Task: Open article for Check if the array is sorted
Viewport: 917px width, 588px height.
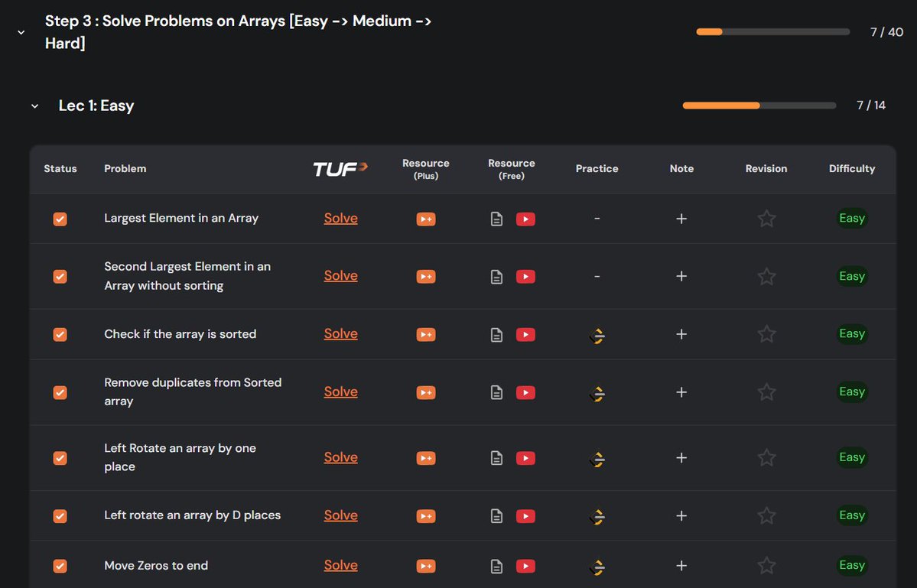Action: tap(496, 334)
